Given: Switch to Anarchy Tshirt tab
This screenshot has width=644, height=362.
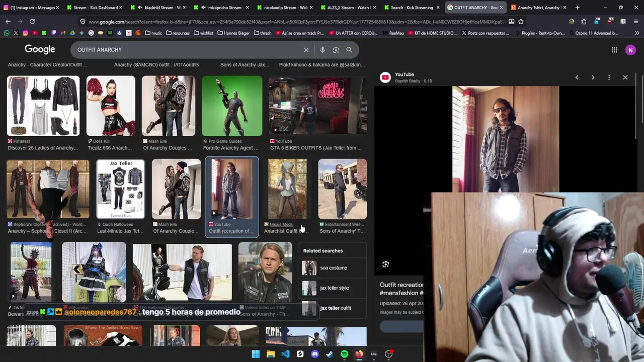Looking at the screenshot, I should coord(537,8).
